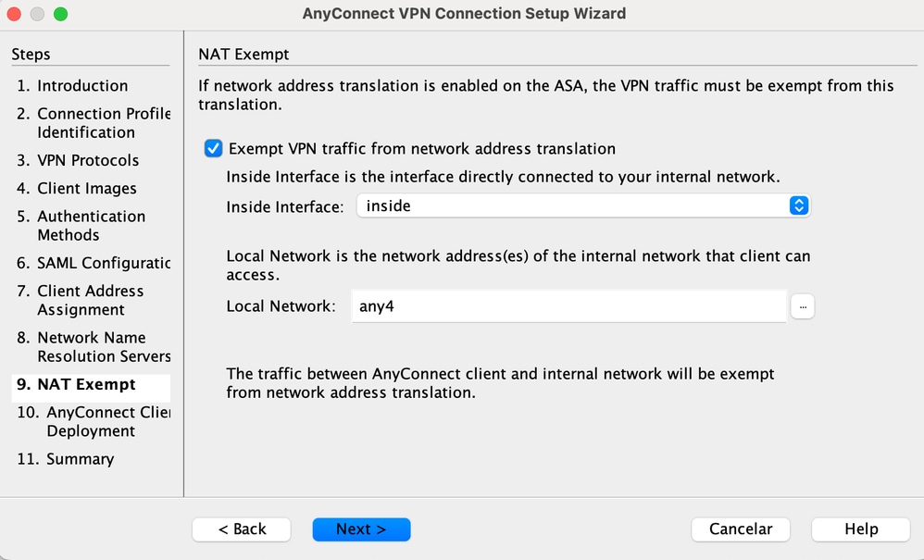The image size is (924, 560).
Task: Select the Introduction step
Action: click(x=82, y=86)
